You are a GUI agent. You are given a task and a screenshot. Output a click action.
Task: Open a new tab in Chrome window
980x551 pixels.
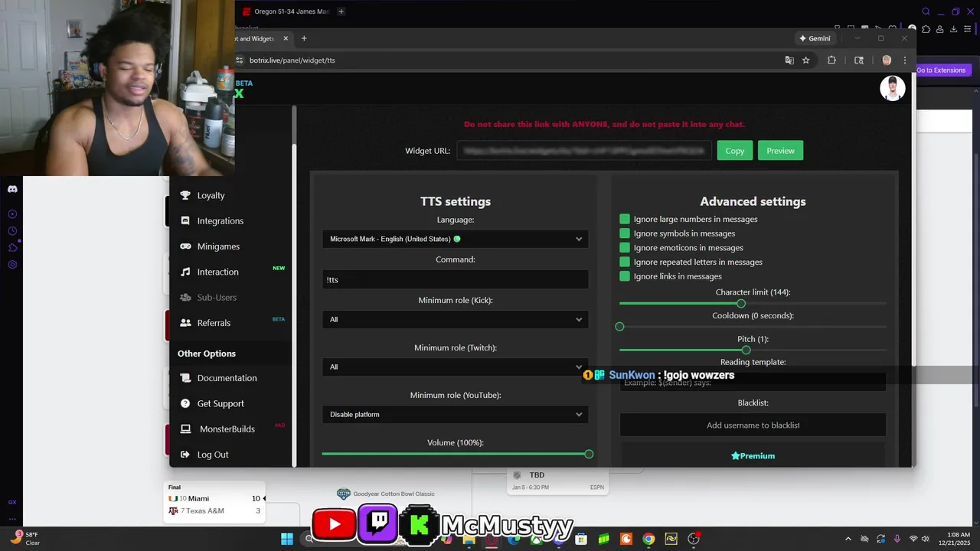tap(304, 38)
